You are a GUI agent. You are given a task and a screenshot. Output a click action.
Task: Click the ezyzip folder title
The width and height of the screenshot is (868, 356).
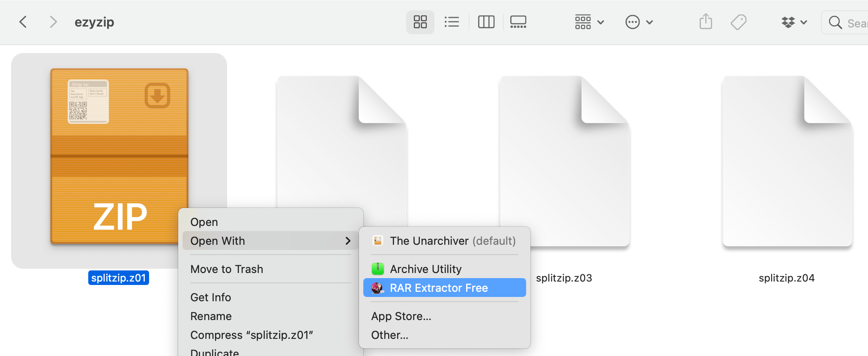pyautogui.click(x=94, y=22)
